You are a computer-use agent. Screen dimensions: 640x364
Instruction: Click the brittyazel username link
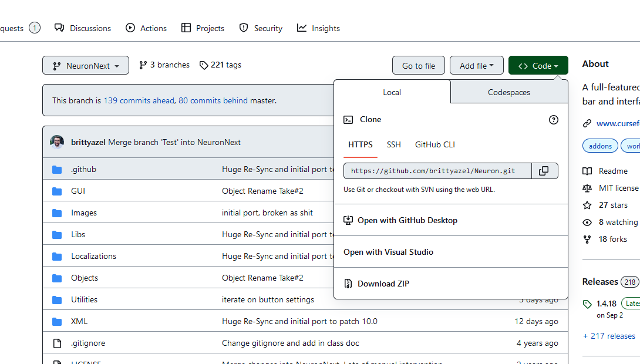[x=88, y=143]
